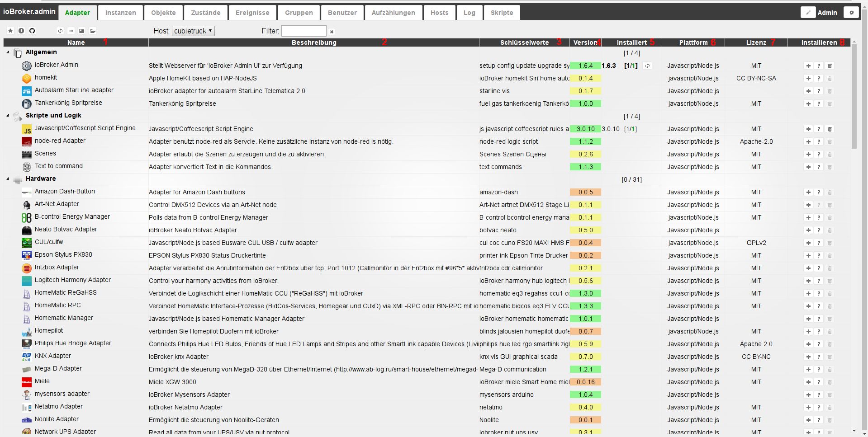Delete Javascript/Coffescript Script Engine via trash icon
The image size is (868, 437).
point(830,129)
